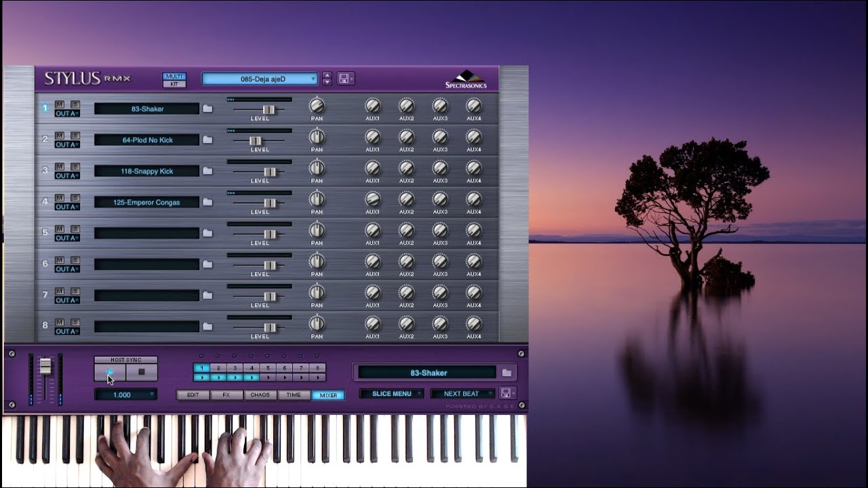
Task: Open the 085-Deja ajeD multi dropdown
Action: point(260,79)
